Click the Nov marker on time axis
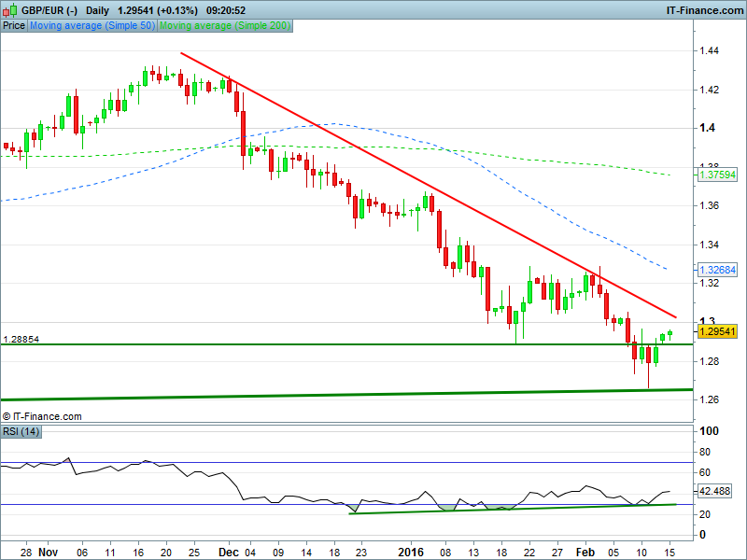The width and height of the screenshot is (747, 560). click(50, 552)
